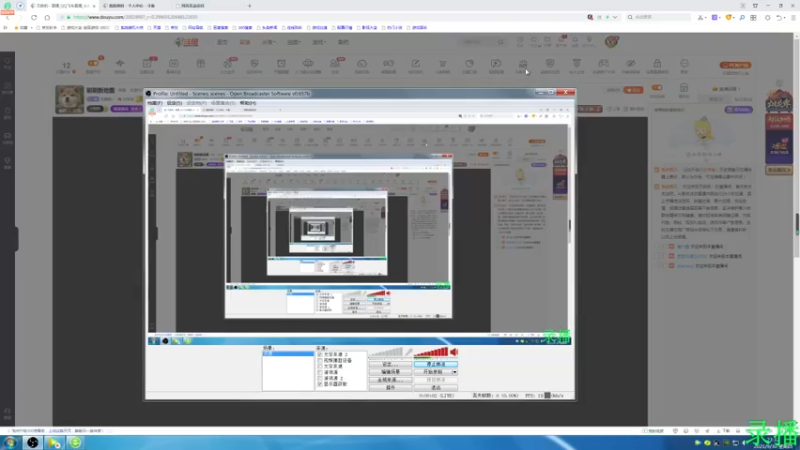Open the 帮助(H) menu in OBS

click(247, 103)
